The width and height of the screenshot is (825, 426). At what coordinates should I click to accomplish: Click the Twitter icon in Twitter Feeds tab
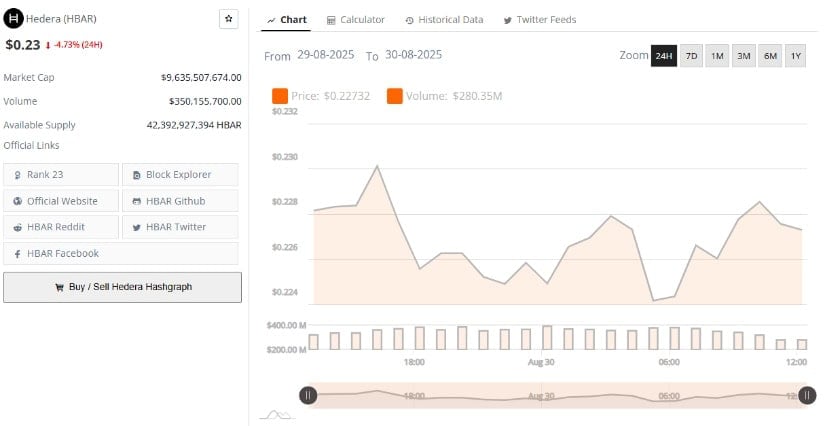click(x=507, y=21)
